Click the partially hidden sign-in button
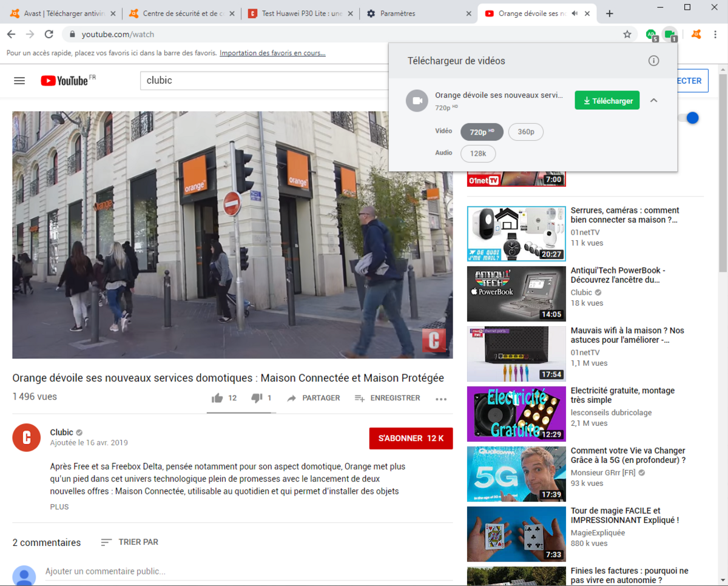This screenshot has width=728, height=586. (693, 81)
